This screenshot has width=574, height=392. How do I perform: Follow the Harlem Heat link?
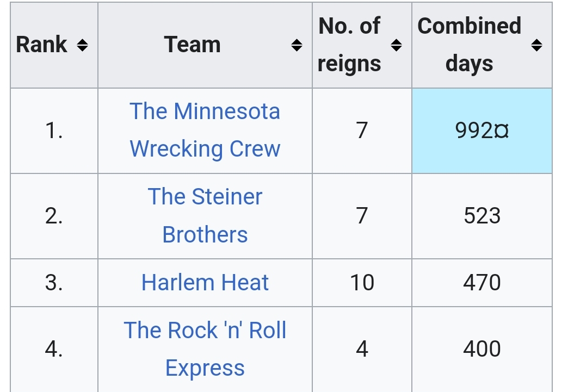[x=205, y=283]
